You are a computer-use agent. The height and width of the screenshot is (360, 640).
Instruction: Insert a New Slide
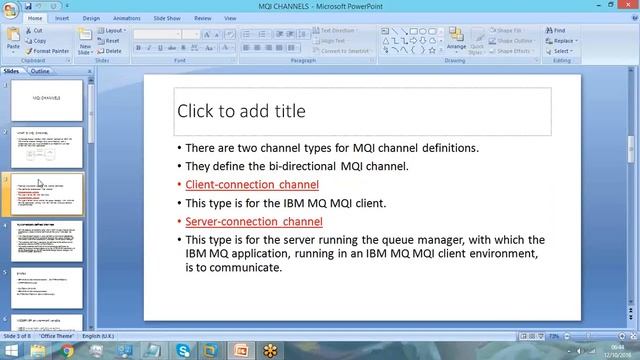[x=85, y=41]
